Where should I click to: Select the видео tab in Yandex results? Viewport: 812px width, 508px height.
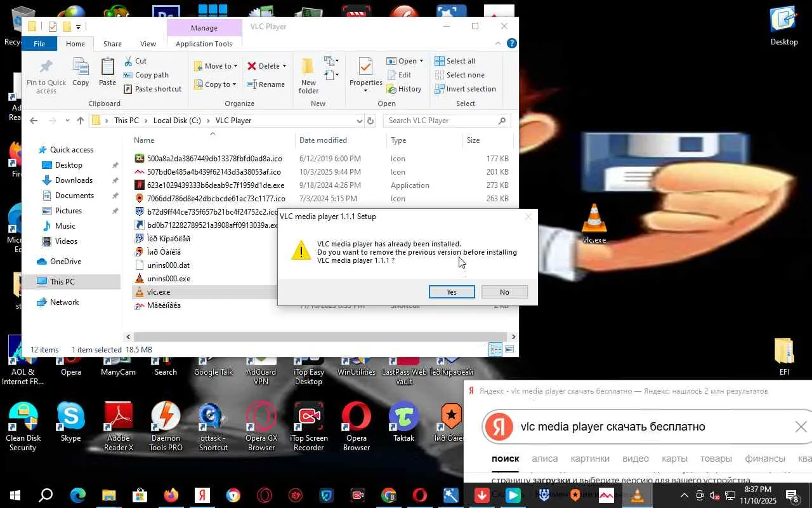pos(636,458)
